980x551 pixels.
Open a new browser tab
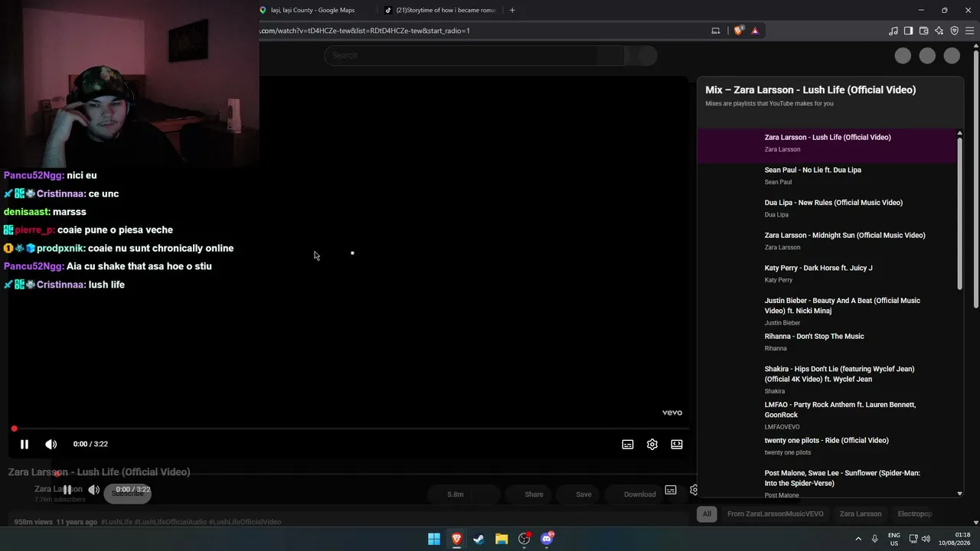pyautogui.click(x=512, y=10)
